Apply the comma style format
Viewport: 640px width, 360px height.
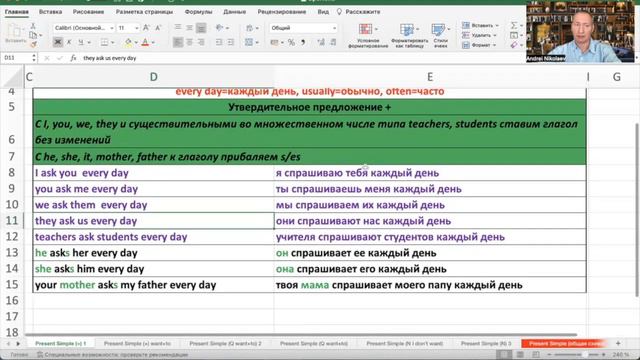[x=303, y=42]
